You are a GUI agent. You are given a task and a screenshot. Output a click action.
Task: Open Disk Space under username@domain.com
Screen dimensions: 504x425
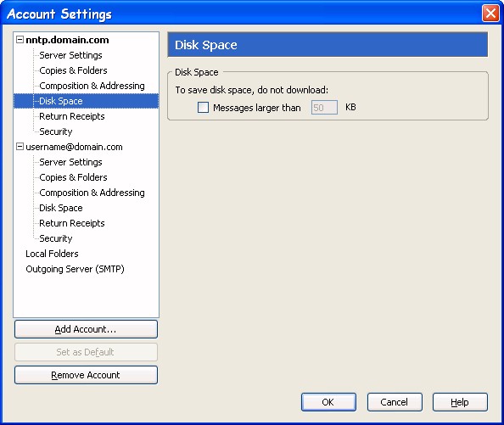(x=61, y=208)
